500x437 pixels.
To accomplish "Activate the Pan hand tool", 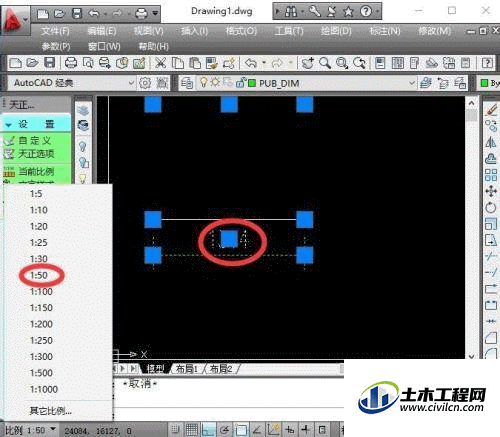I will pyautogui.click(x=307, y=63).
